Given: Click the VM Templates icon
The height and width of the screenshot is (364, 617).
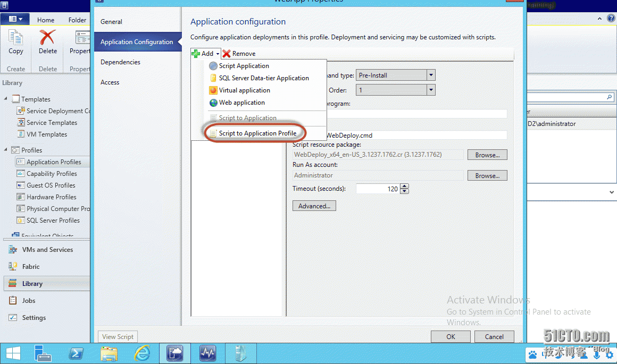Looking at the screenshot, I should 21,134.
